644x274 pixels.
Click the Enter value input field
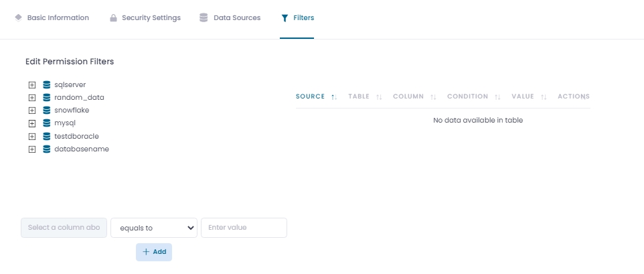click(x=244, y=228)
